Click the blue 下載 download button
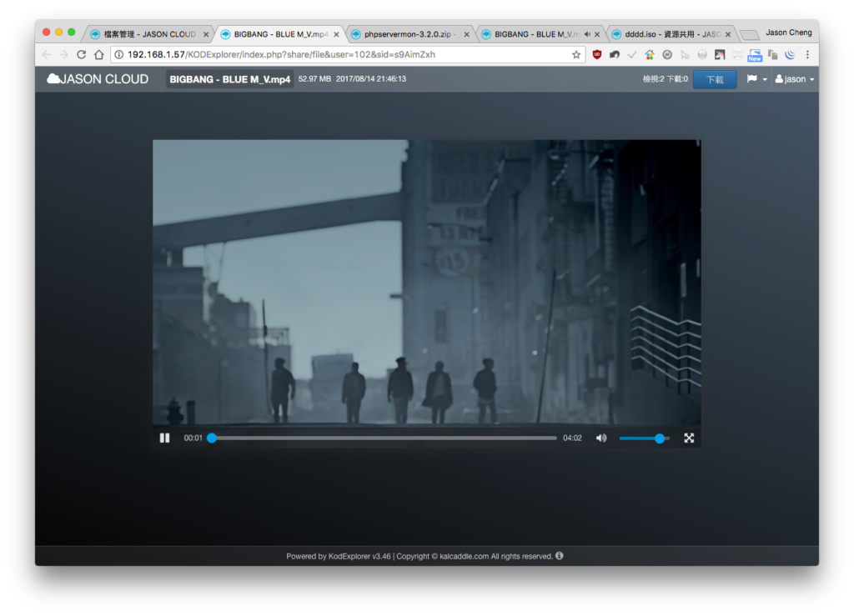The image size is (854, 616). point(715,79)
